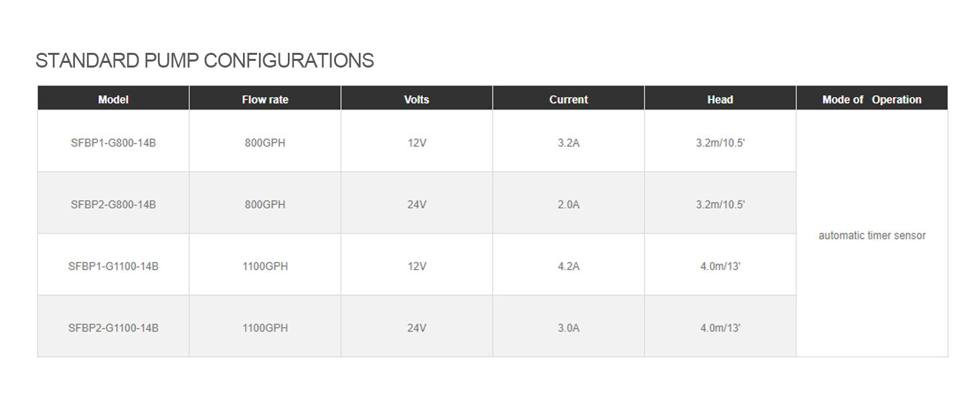This screenshot has width=980, height=418.
Task: Select the SFBP1-G1100-14B model cell
Action: [x=113, y=266]
